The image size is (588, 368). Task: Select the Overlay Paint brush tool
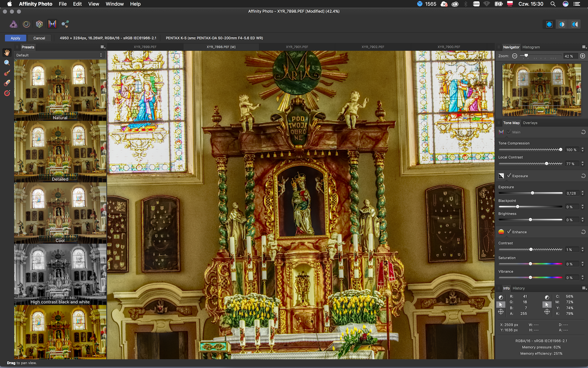7,73
